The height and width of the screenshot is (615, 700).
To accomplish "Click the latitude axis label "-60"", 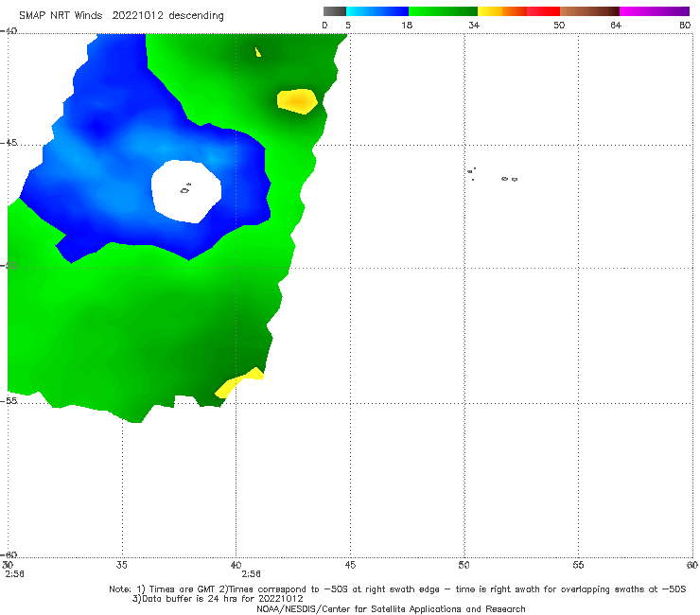I will (x=9, y=554).
